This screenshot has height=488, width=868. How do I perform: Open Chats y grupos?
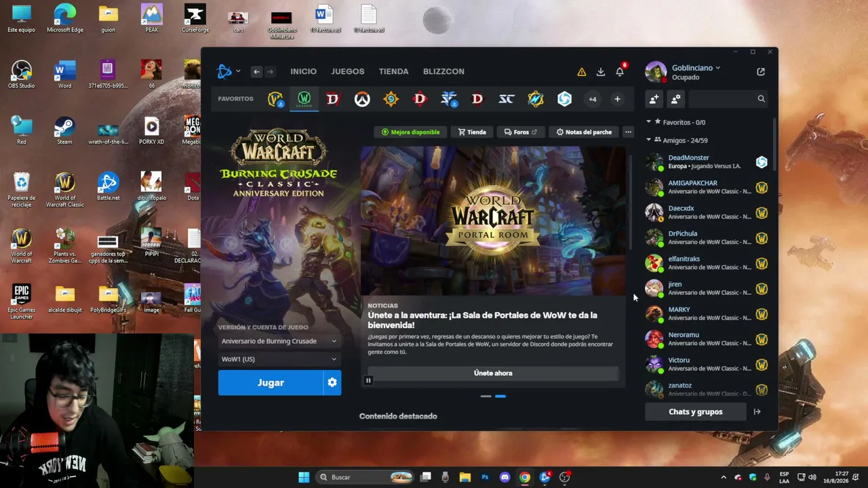(x=696, y=411)
